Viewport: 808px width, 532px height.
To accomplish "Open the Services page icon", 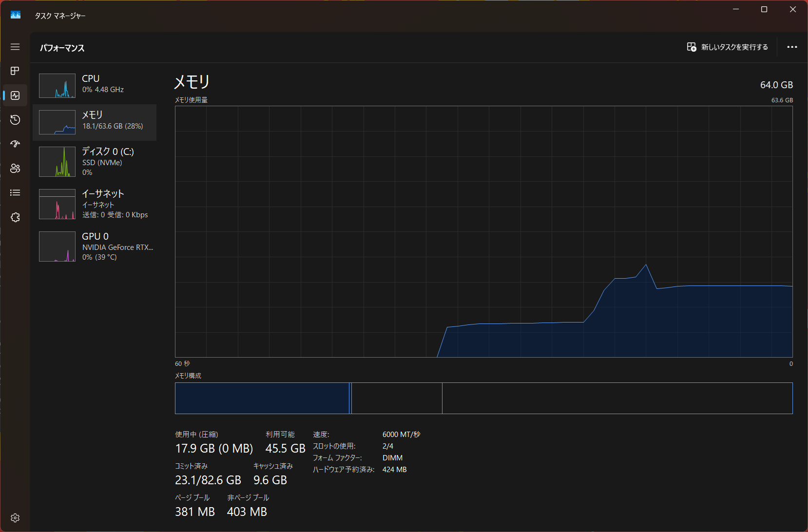I will tap(15, 217).
